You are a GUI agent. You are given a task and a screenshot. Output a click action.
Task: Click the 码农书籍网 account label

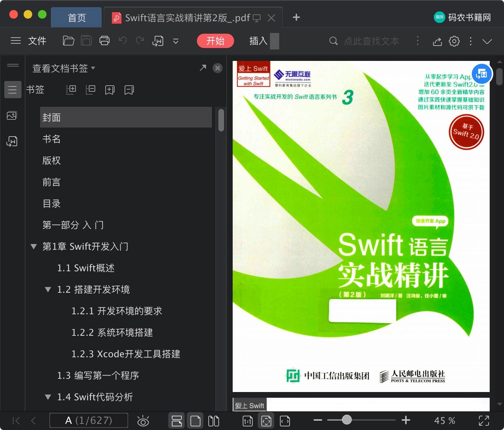(470, 17)
